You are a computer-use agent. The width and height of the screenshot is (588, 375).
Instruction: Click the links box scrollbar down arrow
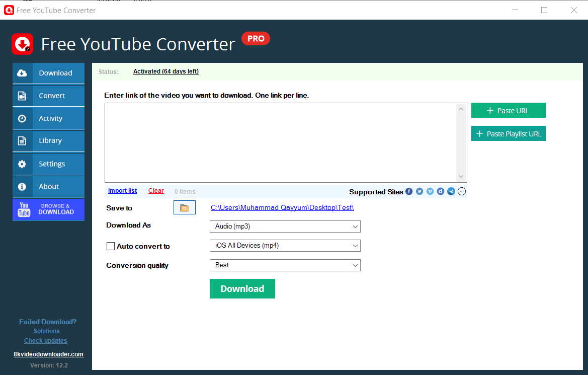point(461,177)
